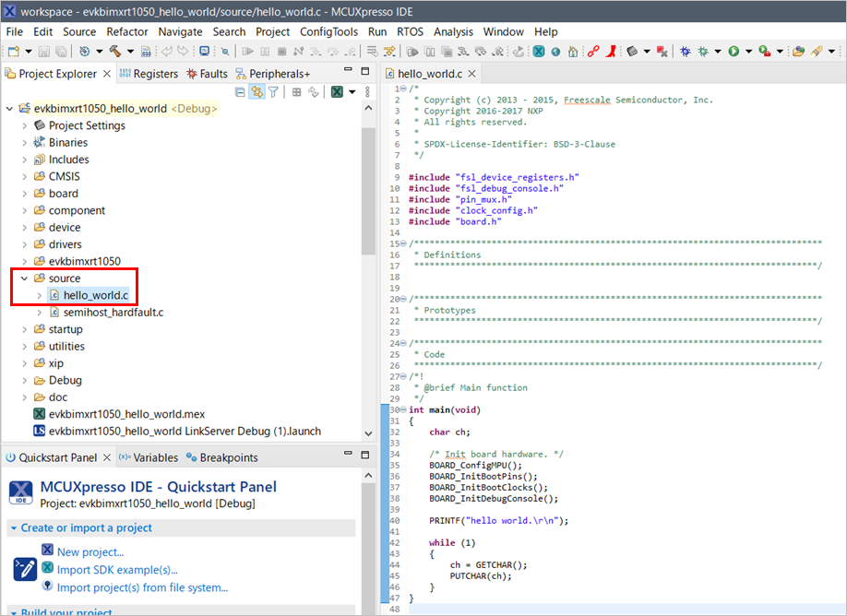
Task: Click Import project(s) from file system...
Action: [143, 587]
